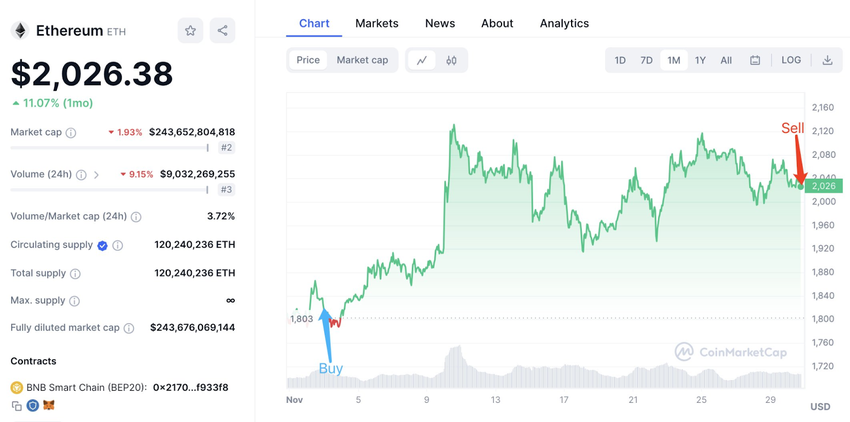Screen dimensions: 850x422
Task: Download chart data with download icon
Action: click(x=827, y=60)
